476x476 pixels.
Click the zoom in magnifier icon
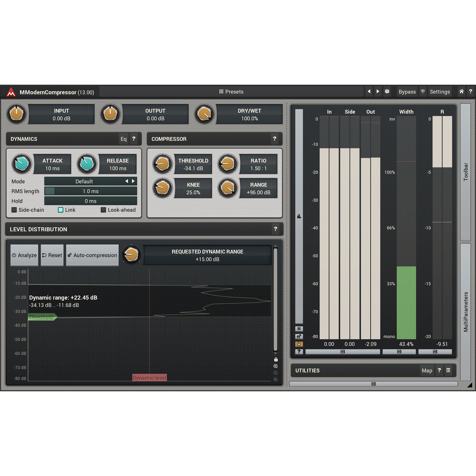(x=276, y=366)
